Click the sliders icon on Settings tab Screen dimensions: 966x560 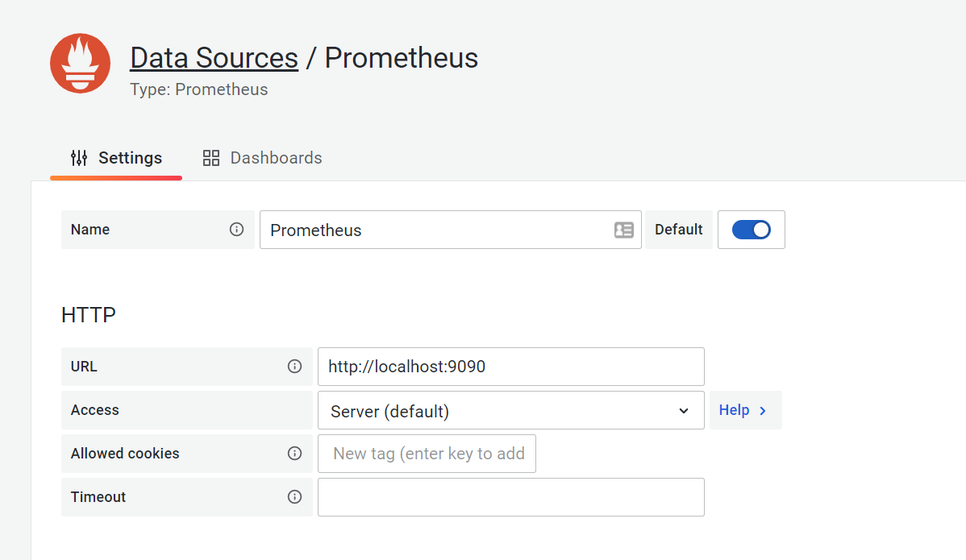(79, 158)
